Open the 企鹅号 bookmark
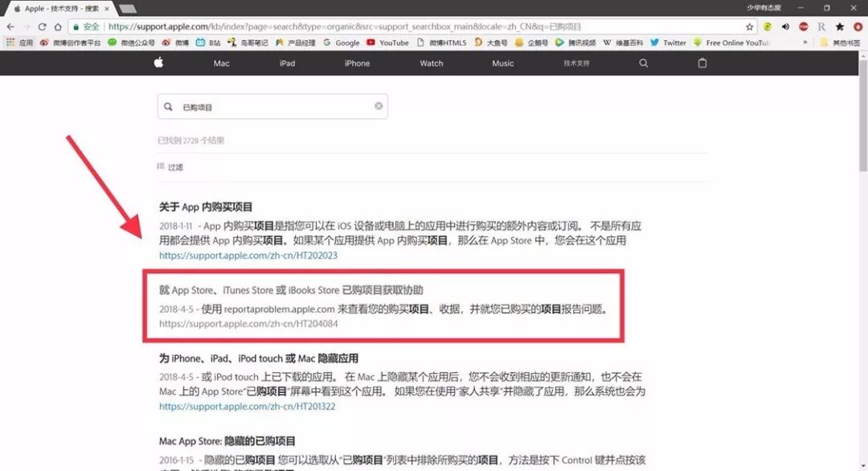 click(x=531, y=43)
